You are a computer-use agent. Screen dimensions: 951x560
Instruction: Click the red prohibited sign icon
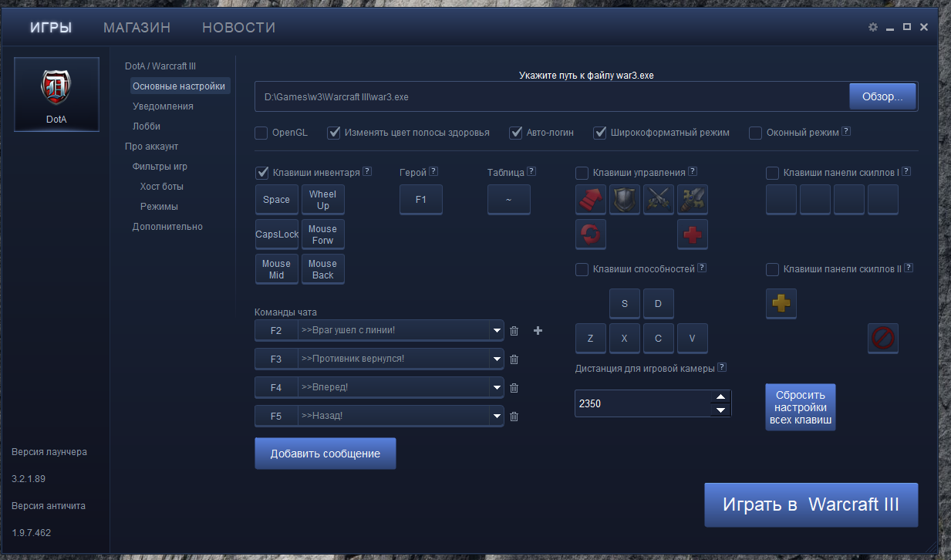click(x=883, y=338)
